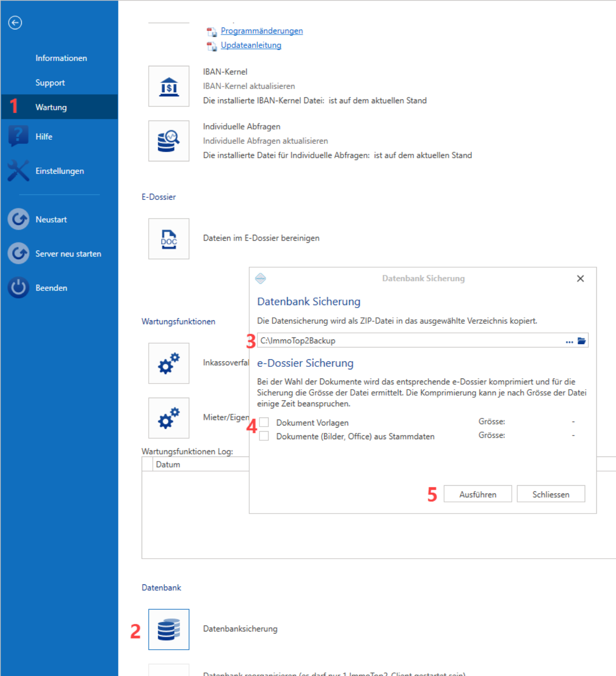This screenshot has width=616, height=676.
Task: Click the Beenden power icon
Action: 18,288
